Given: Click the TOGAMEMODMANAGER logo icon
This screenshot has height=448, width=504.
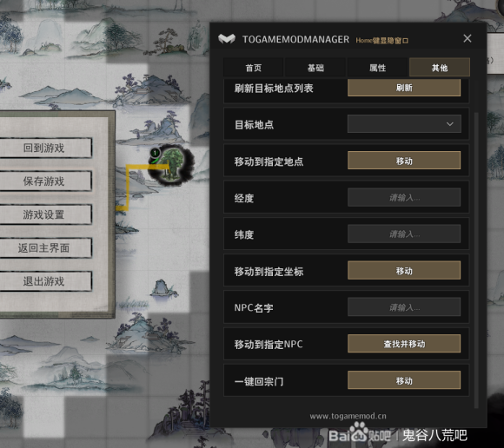Looking at the screenshot, I should (227, 39).
